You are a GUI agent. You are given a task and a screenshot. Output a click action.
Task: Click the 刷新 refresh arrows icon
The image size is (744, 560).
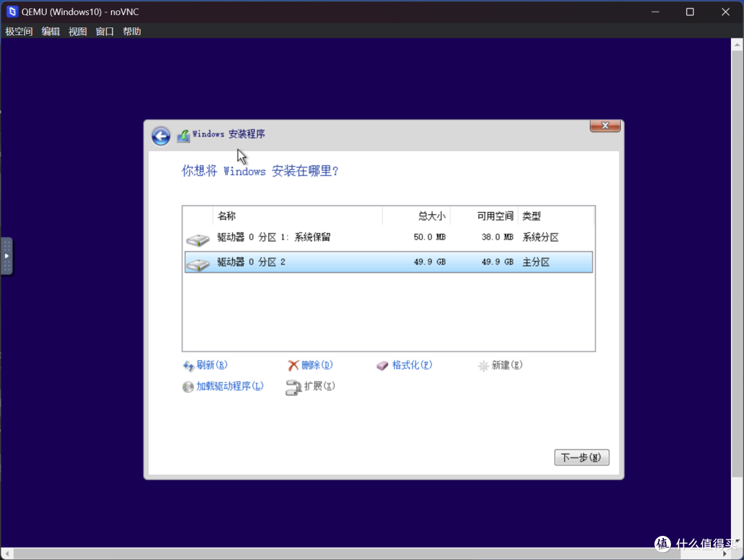pos(188,366)
